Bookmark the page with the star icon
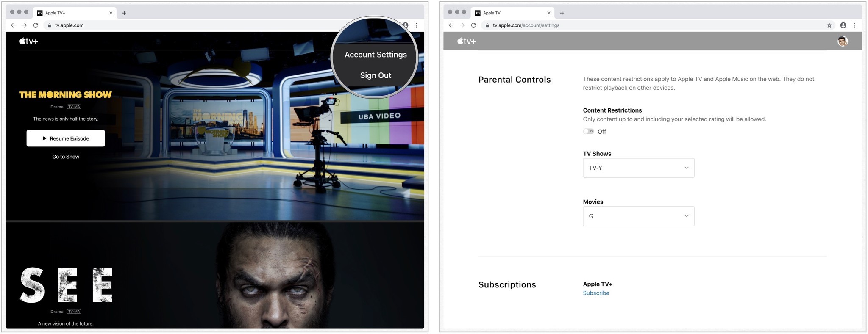This screenshot has height=334, width=868. point(829,25)
